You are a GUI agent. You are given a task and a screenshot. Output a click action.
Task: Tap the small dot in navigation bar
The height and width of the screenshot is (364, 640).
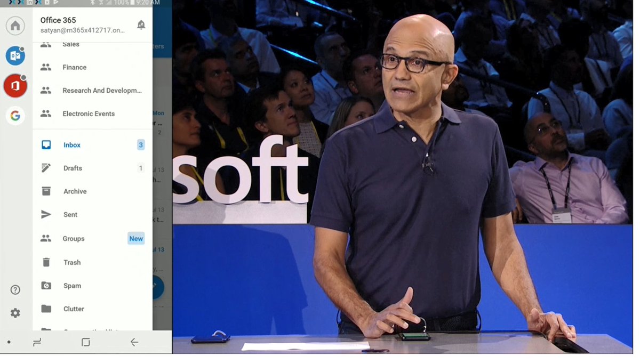(x=9, y=342)
